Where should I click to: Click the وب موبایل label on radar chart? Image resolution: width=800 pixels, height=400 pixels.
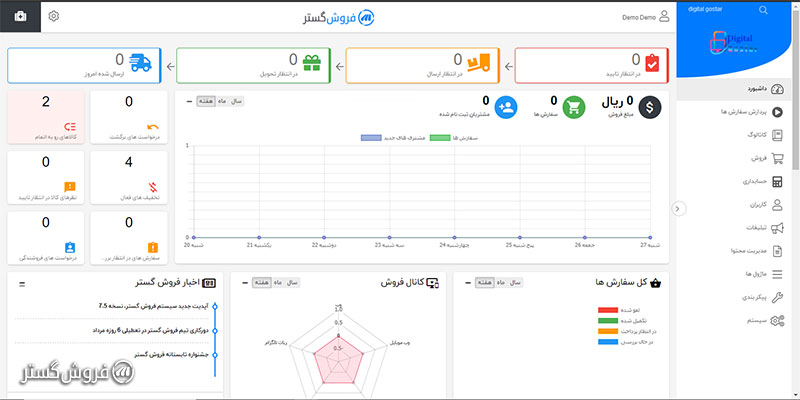click(x=401, y=343)
